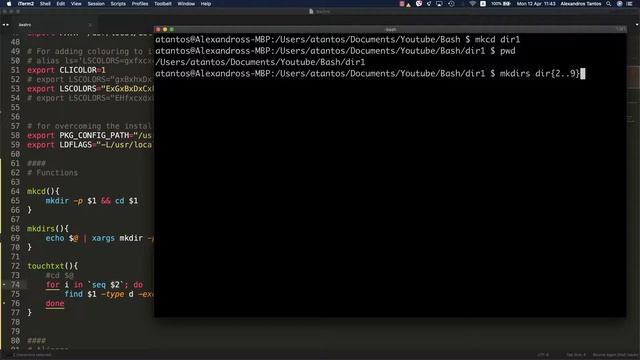Open the Toolbelt menu
This screenshot has width=640, height=360.
163,4
